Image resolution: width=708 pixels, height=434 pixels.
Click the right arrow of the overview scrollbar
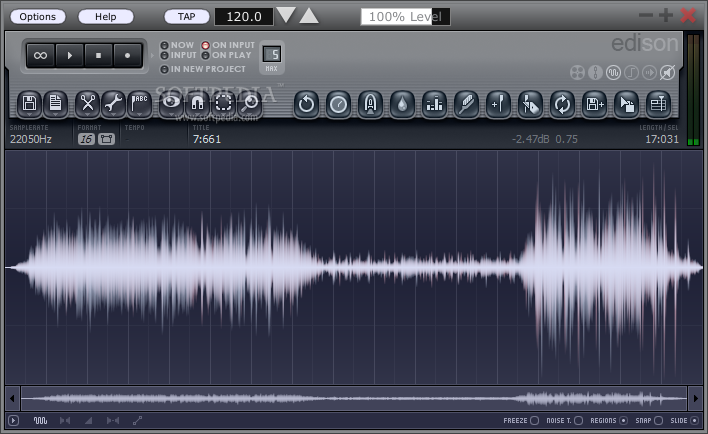(695, 398)
